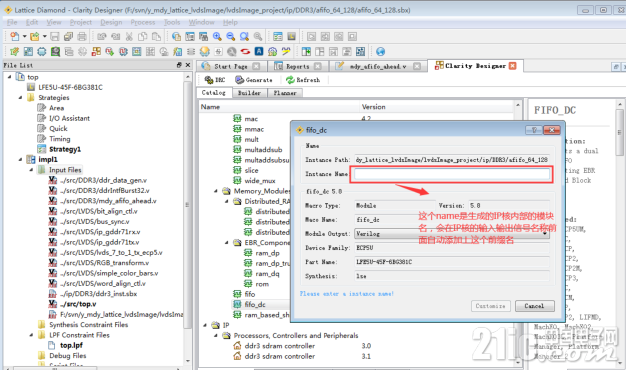Viewport: 626px width, 370px height.
Task: Select Strategy1 in the file list
Action: 65,149
